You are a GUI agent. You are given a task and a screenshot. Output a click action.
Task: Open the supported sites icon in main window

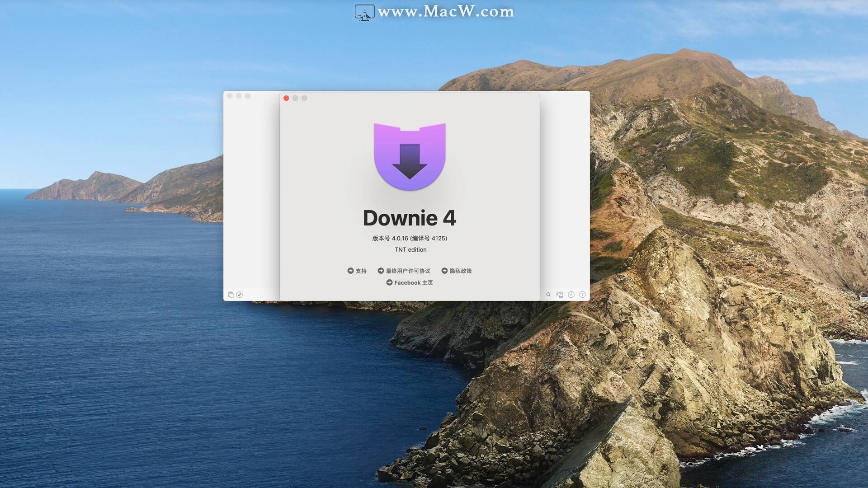click(x=560, y=295)
